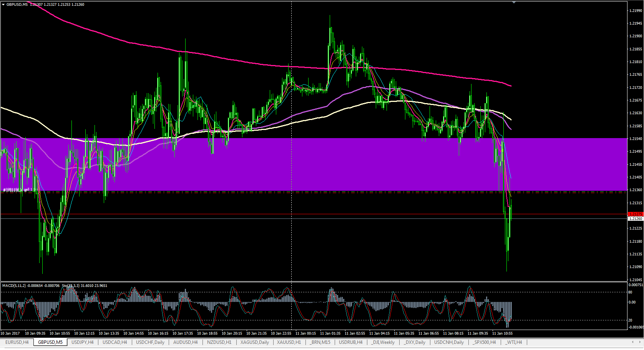644x350 pixels.
Task: Click the 11 Jan 10:55 time axis label
Action: click(x=503, y=333)
